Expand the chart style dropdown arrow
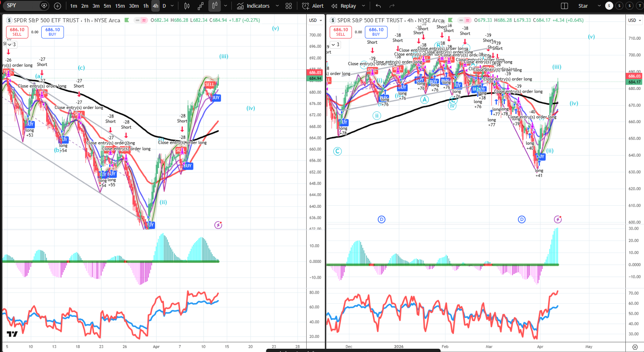Screen dimensions: 644x352 tap(225, 6)
